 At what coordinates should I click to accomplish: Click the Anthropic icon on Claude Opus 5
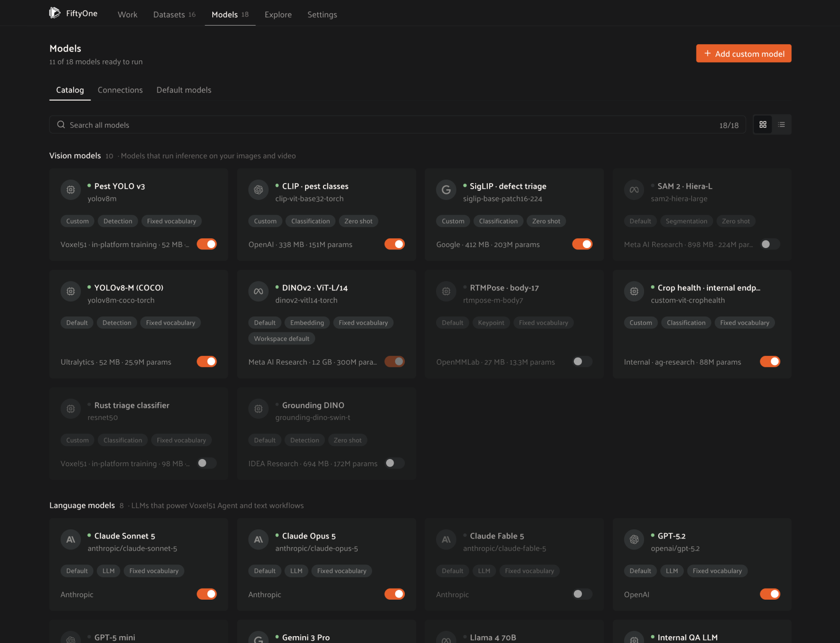[x=258, y=539]
